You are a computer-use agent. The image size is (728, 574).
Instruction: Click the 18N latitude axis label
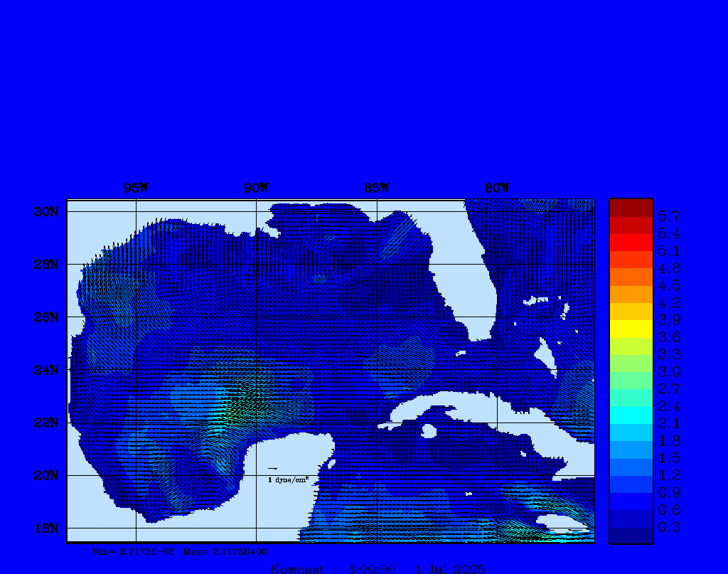(47, 528)
